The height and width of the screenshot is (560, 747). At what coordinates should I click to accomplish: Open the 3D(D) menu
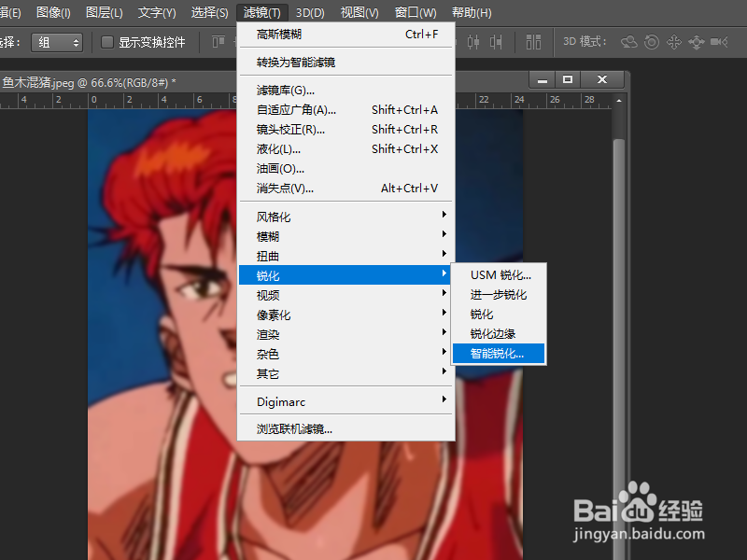(x=310, y=12)
